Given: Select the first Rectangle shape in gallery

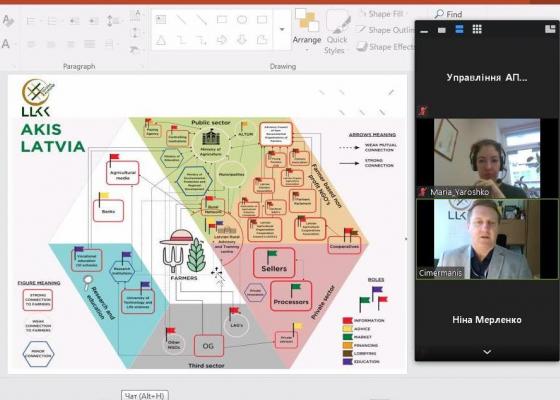Looking at the screenshot, I should (222, 19).
